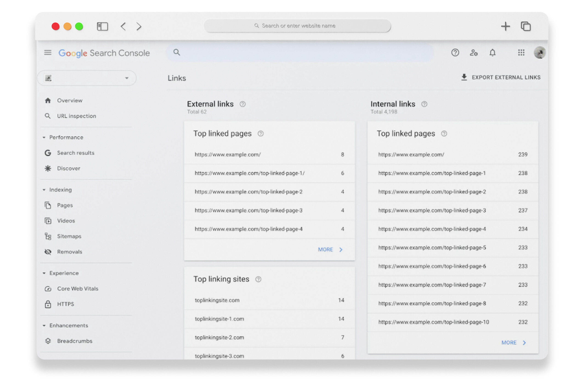Screen dimensions: 588x379
Task: Click the download icon beside Export External Links
Action: tap(464, 77)
